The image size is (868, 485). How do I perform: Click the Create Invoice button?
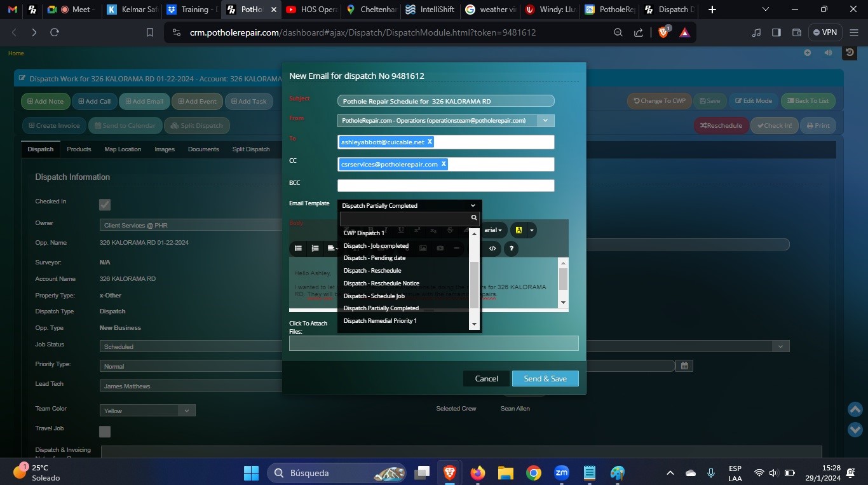pyautogui.click(x=53, y=125)
